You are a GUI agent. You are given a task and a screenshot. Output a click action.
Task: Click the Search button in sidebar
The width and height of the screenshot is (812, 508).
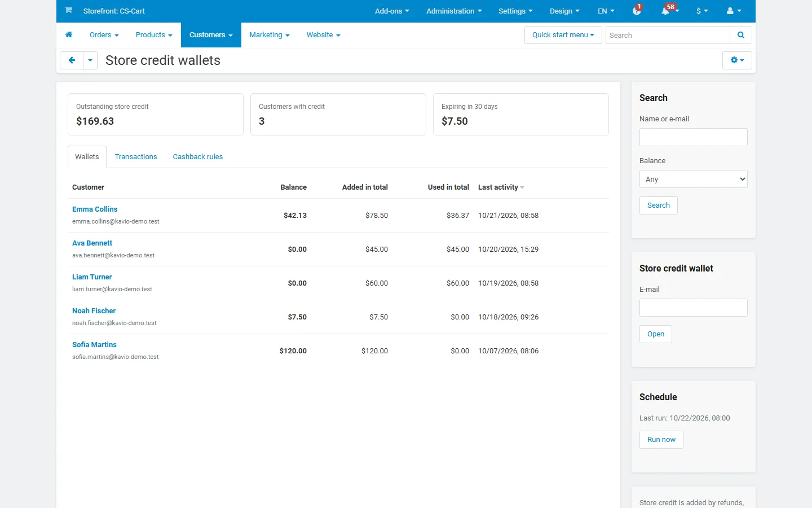click(659, 205)
